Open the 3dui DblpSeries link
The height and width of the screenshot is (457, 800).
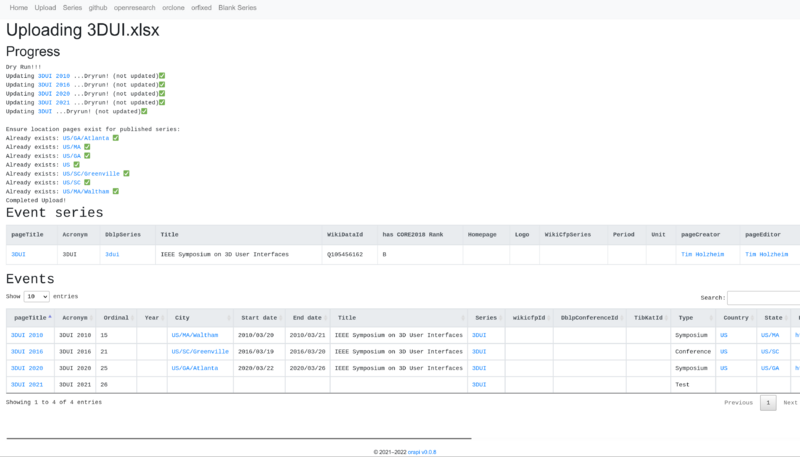[112, 255]
